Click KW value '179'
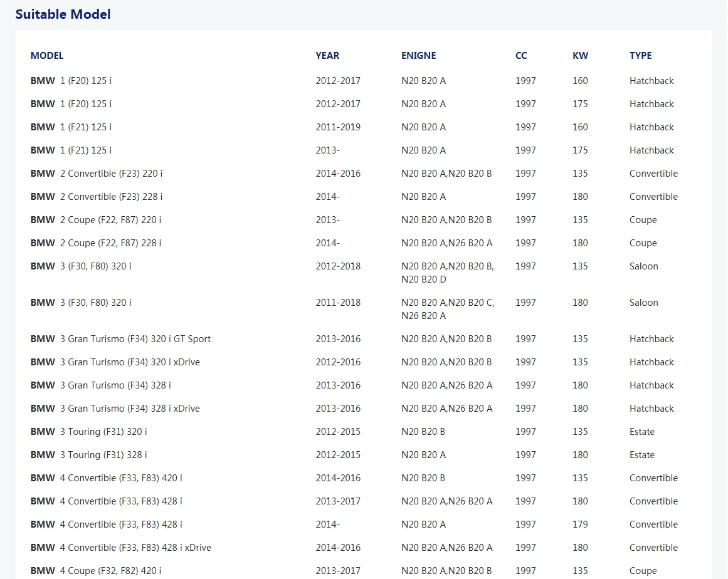728x579 pixels. 580,524
